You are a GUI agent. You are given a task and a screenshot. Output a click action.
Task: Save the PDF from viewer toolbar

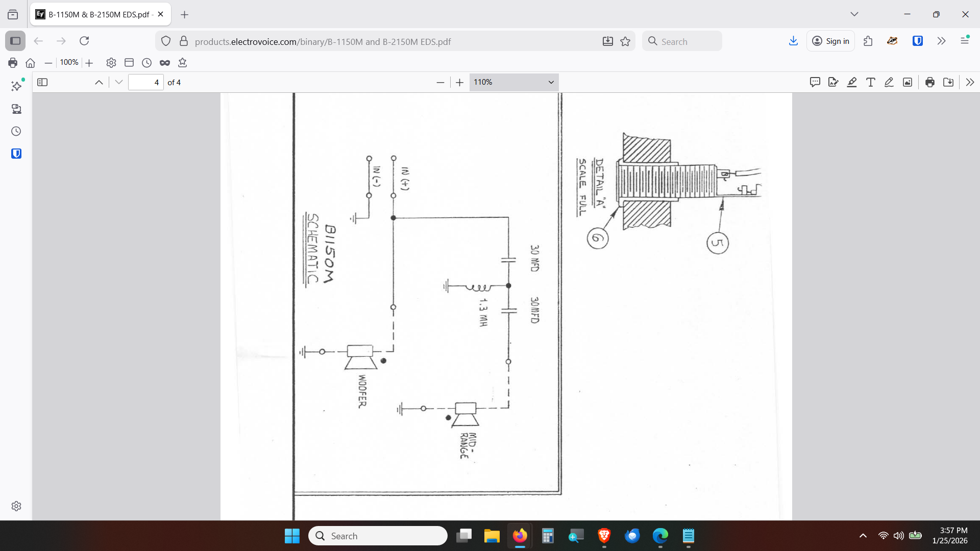[x=948, y=82]
